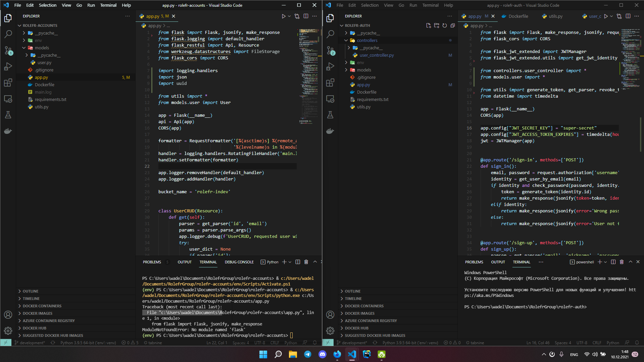This screenshot has width=644, height=362.
Task: Click Ln 22, Col 1 in rolefr-accounts status bar
Action: click(x=217, y=343)
